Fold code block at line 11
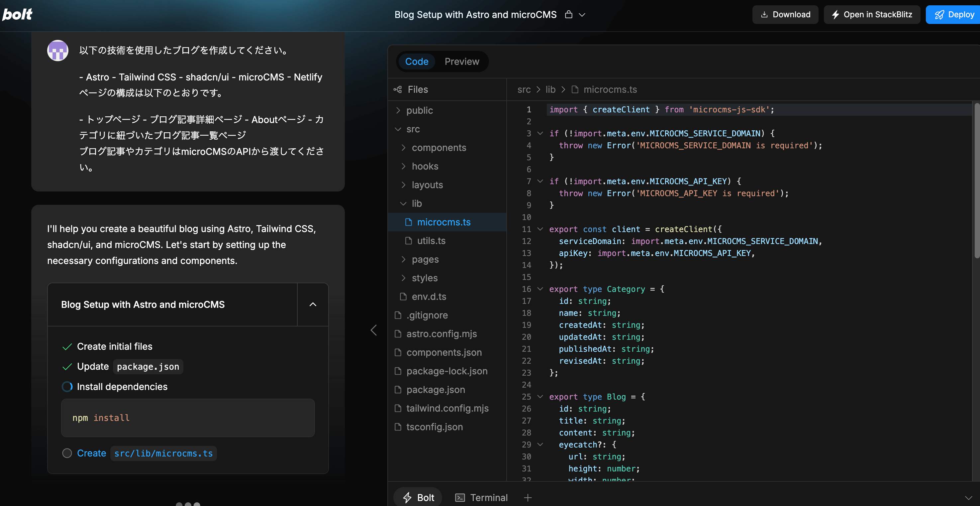Screen dimensions: 980x506 tap(540, 229)
